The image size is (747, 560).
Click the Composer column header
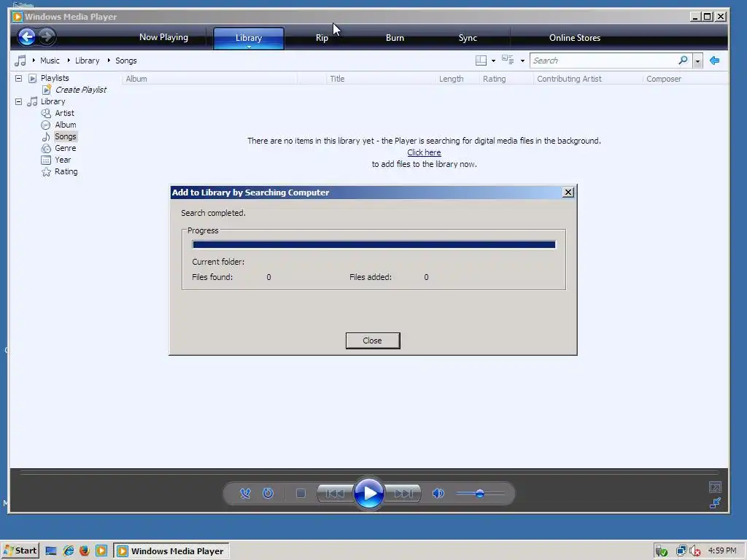(x=684, y=79)
